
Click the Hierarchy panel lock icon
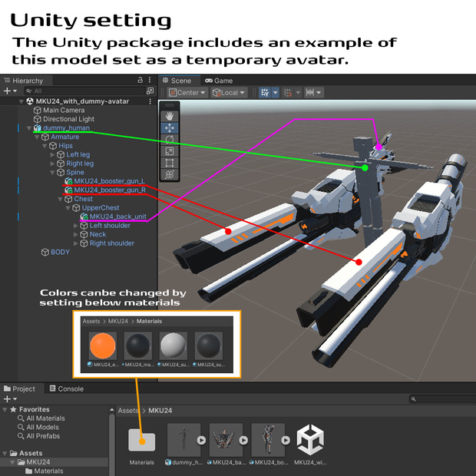point(140,80)
